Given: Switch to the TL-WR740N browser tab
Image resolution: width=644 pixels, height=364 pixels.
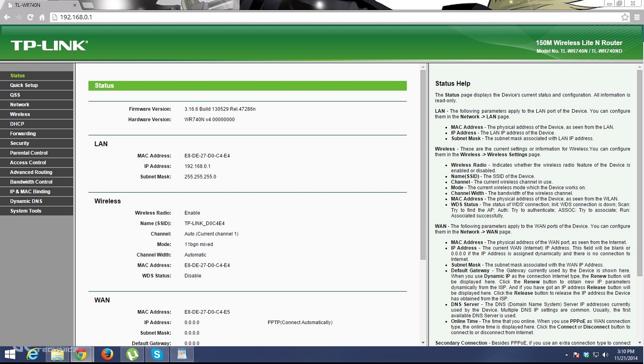Looking at the screenshot, I should (x=39, y=5).
